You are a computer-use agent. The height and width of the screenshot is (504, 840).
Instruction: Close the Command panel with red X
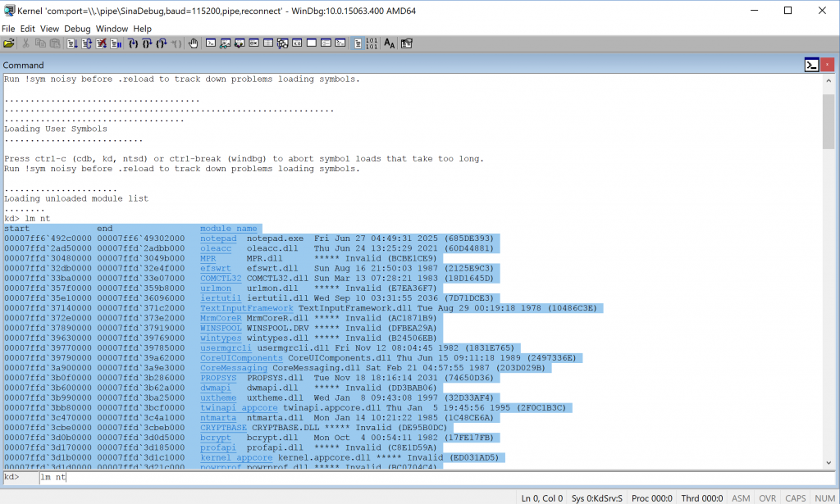[x=827, y=65]
